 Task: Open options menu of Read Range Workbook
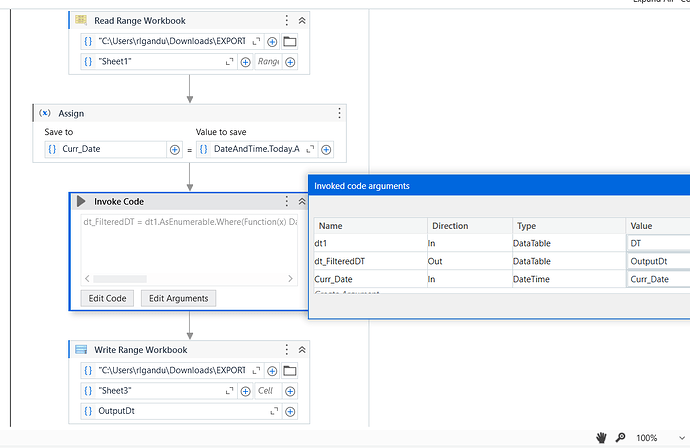click(x=287, y=20)
